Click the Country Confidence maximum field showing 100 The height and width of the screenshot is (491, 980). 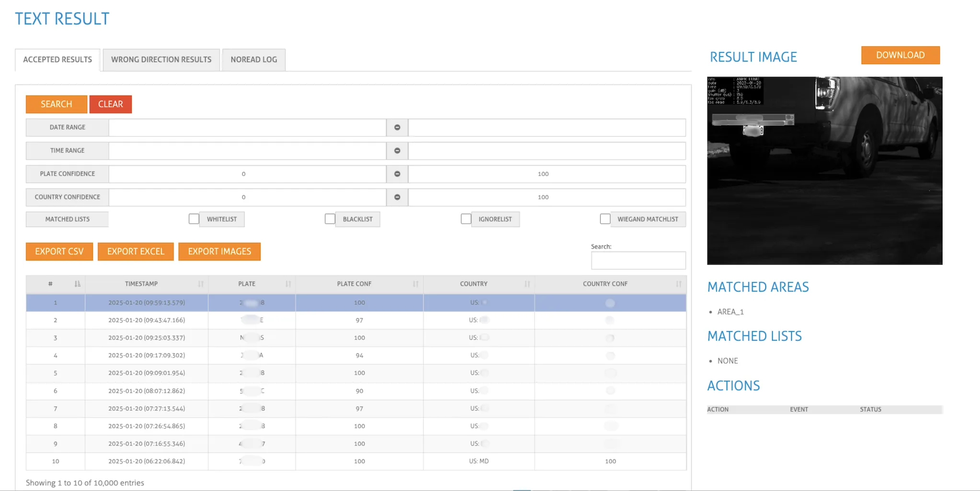point(547,197)
